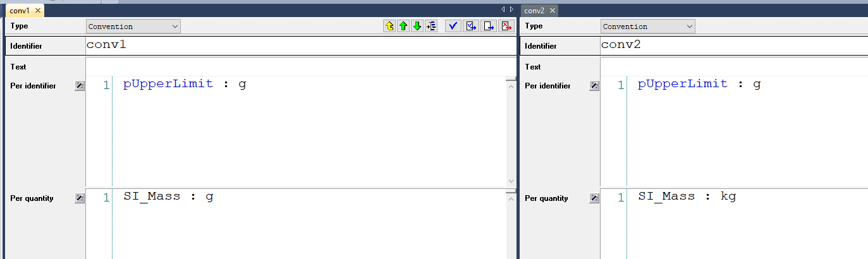Click the discard and close red X icon
Viewport: 868px width, 259px height.
coord(506,26)
